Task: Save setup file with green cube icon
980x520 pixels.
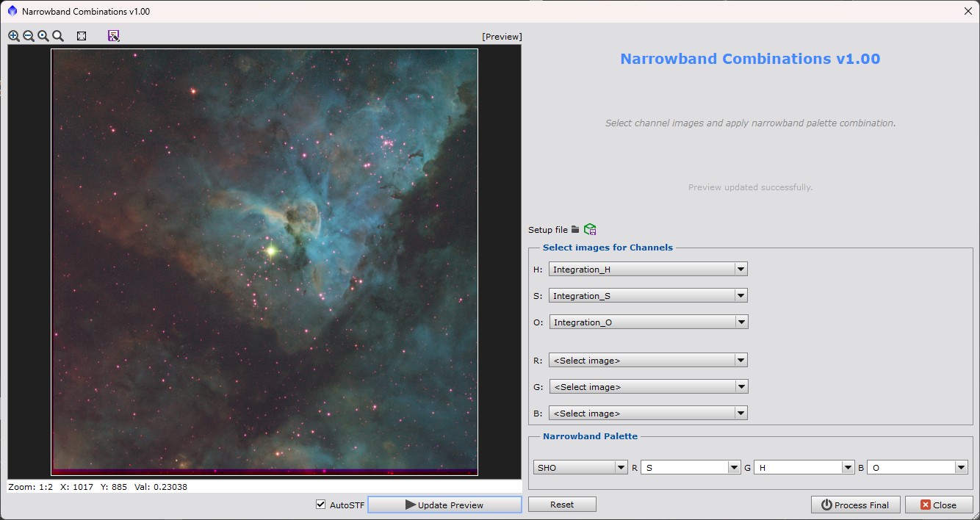Action: tap(590, 230)
